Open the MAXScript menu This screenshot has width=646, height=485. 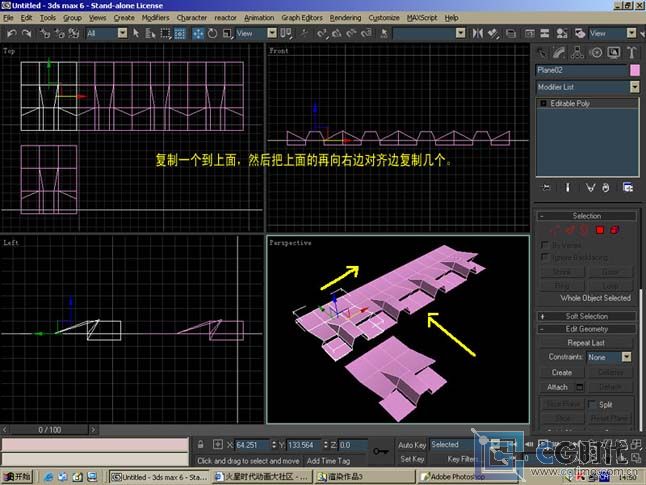tap(422, 18)
